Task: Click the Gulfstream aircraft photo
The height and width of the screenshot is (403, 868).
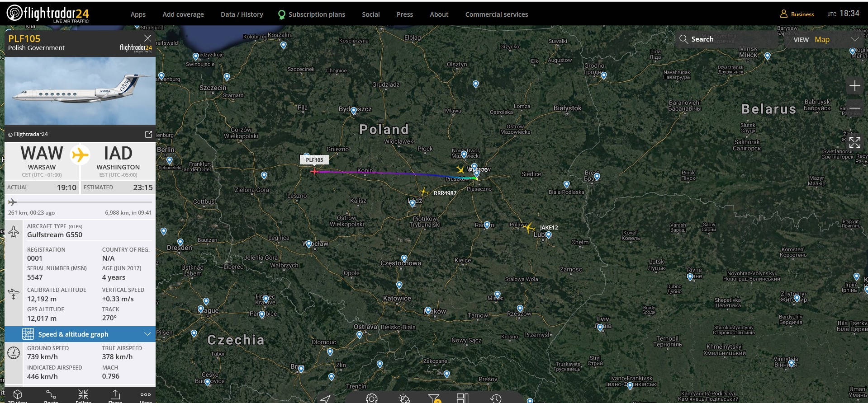Action: coord(80,90)
